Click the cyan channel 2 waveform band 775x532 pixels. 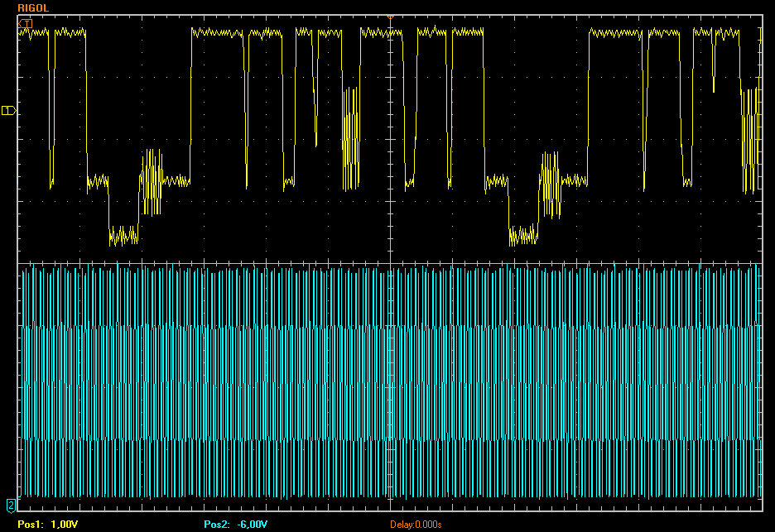[x=248, y=381]
